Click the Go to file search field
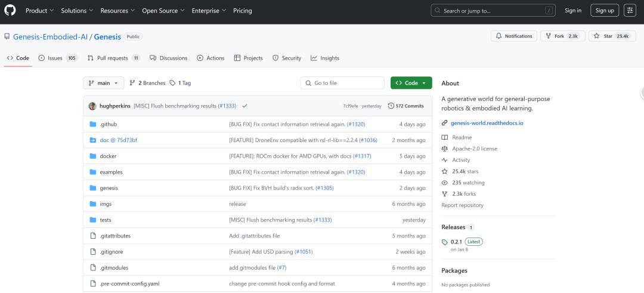644x293 pixels. click(x=342, y=83)
